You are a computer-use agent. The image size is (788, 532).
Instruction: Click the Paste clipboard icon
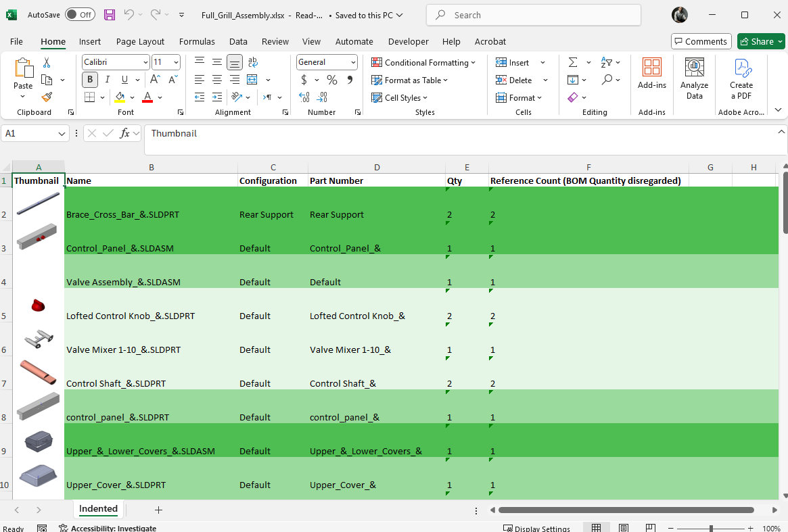pos(23,69)
